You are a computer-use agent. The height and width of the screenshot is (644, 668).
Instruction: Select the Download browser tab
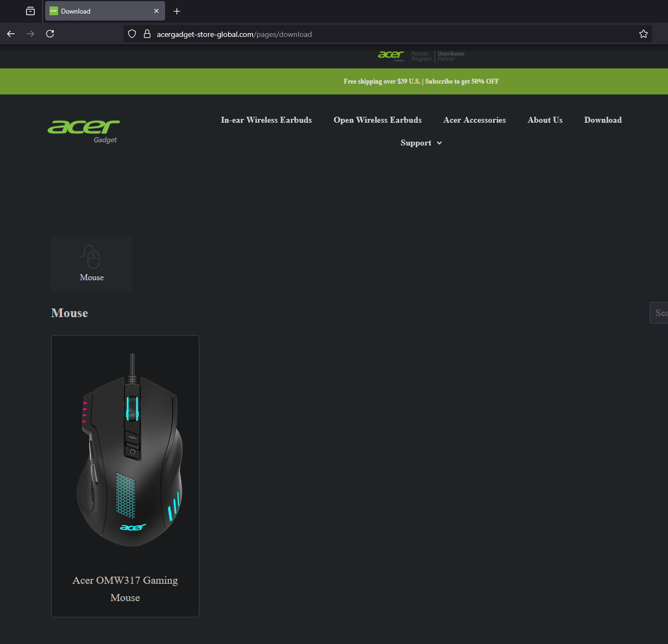(x=105, y=11)
